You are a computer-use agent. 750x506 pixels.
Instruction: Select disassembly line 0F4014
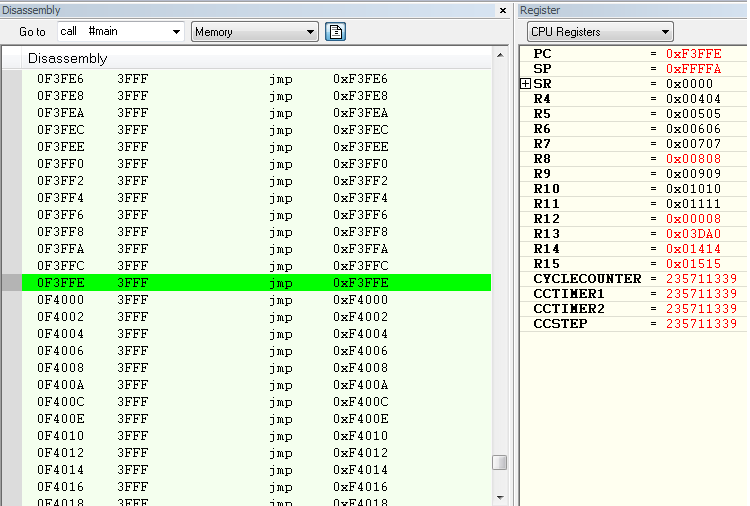[256, 470]
